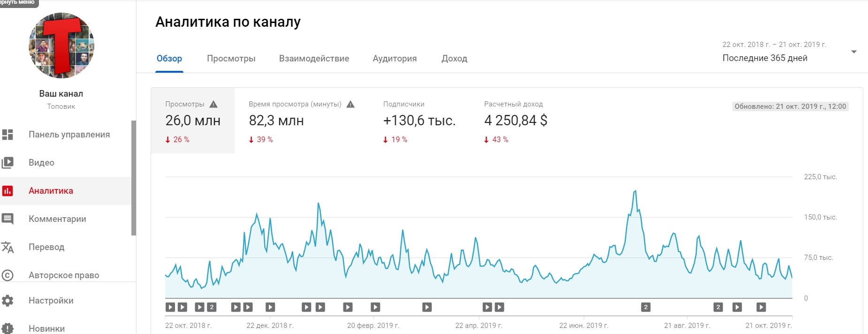Click the sidebar vertical scrollbar
This screenshot has height=334, width=868.
click(134, 178)
